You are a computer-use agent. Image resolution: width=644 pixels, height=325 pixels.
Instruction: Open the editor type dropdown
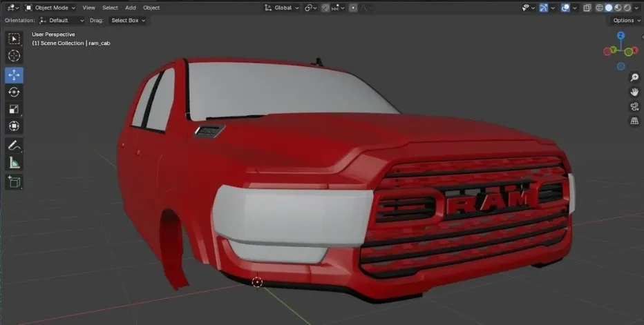pos(13,8)
